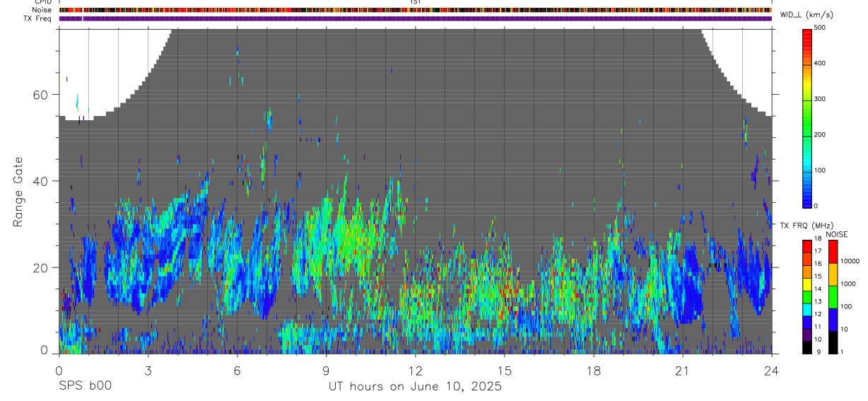This screenshot has width=868, height=401.
Task: Click the 200 tick on the width colorbar
Action: (x=821, y=134)
